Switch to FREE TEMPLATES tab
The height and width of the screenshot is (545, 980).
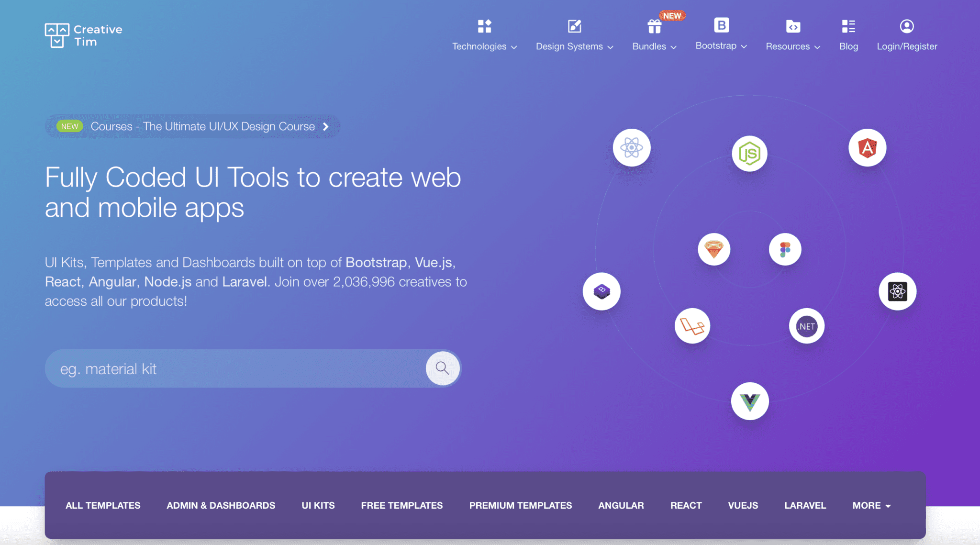(402, 505)
